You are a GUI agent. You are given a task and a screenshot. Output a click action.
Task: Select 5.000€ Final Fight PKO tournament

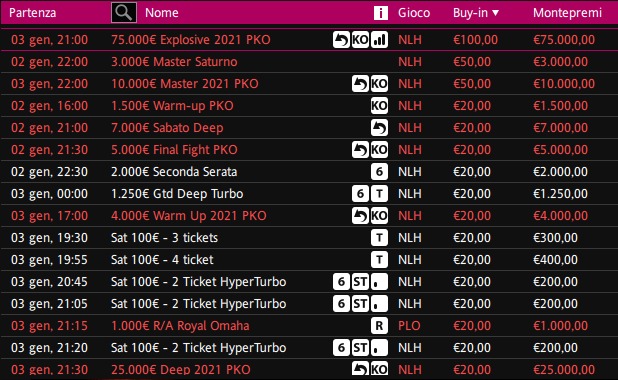[174, 150]
